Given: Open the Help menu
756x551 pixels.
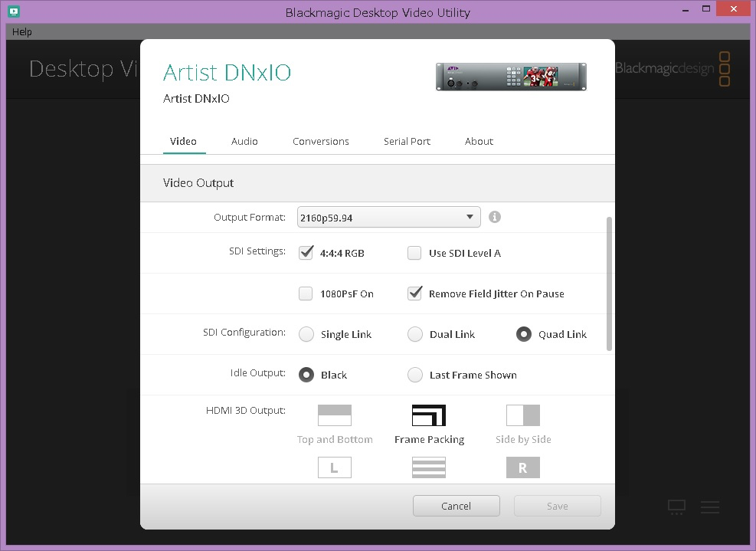Looking at the screenshot, I should 21,32.
